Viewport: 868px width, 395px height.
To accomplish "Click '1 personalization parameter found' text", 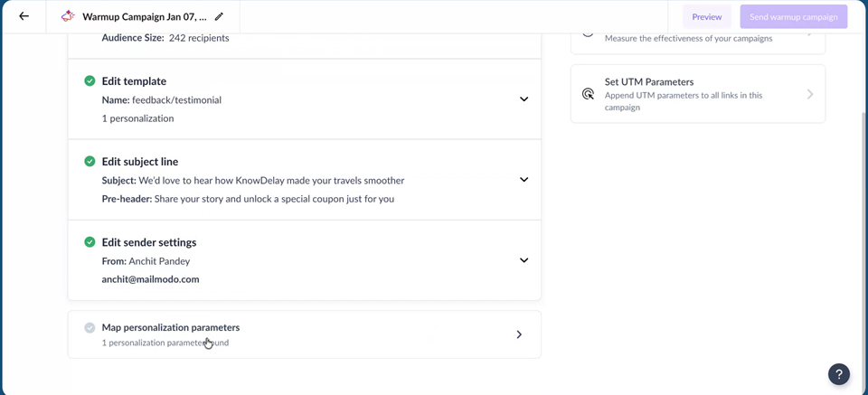I will (x=165, y=343).
